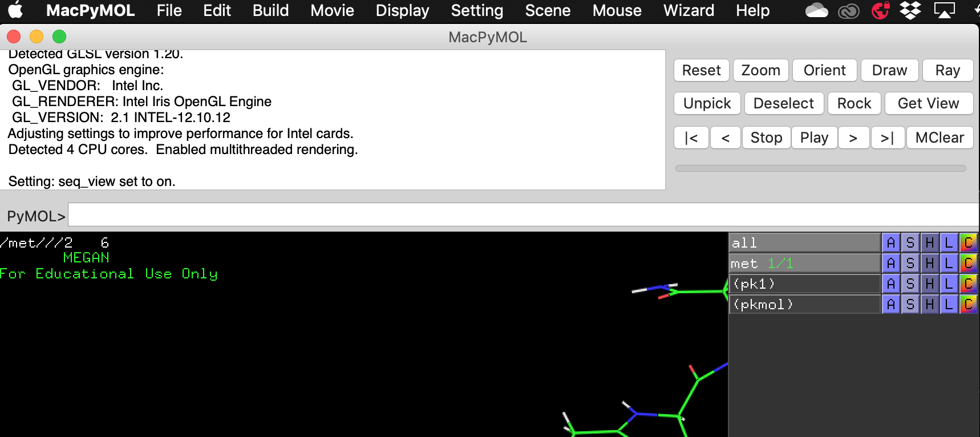Click the Dropbox menu bar icon
The image size is (980, 437).
coord(910,10)
